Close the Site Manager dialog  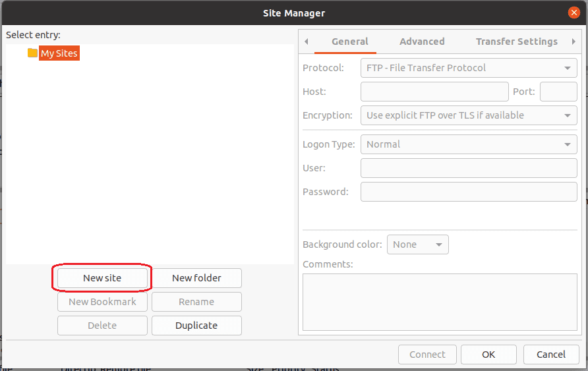[574, 13]
